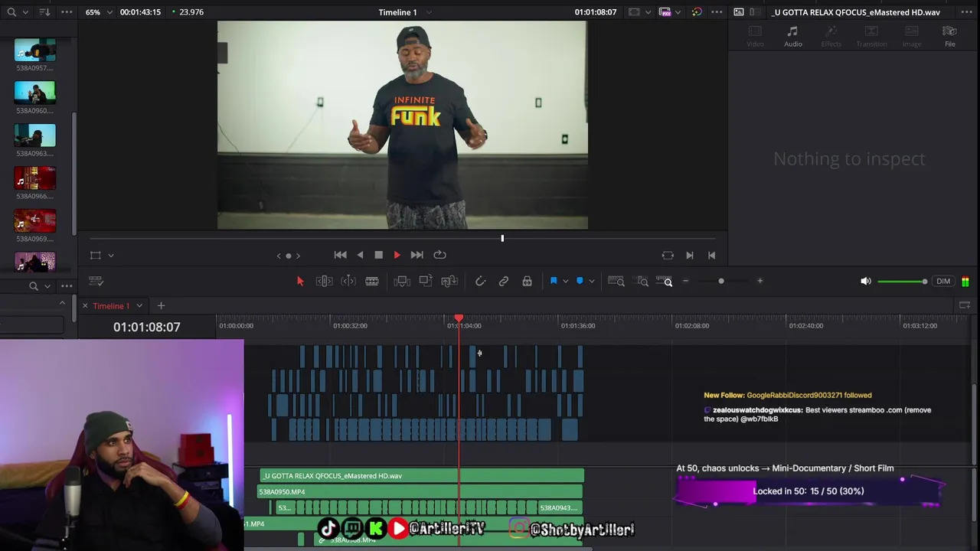Select the arrow Selection Mode tool

[x=300, y=282]
